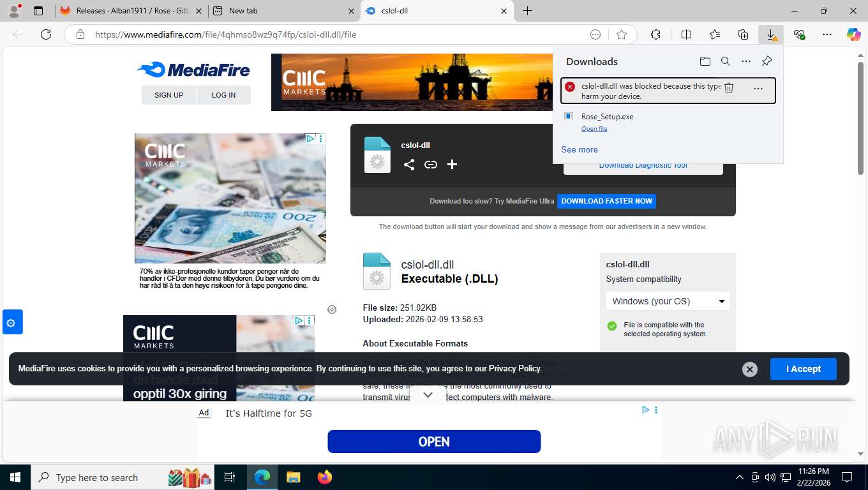The image size is (868, 490).
Task: Open the favorites list icon
Action: click(x=715, y=34)
